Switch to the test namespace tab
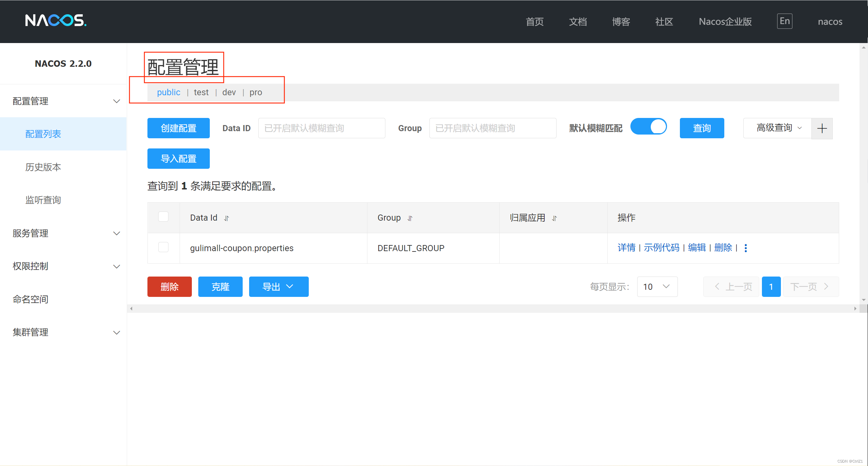 point(201,92)
